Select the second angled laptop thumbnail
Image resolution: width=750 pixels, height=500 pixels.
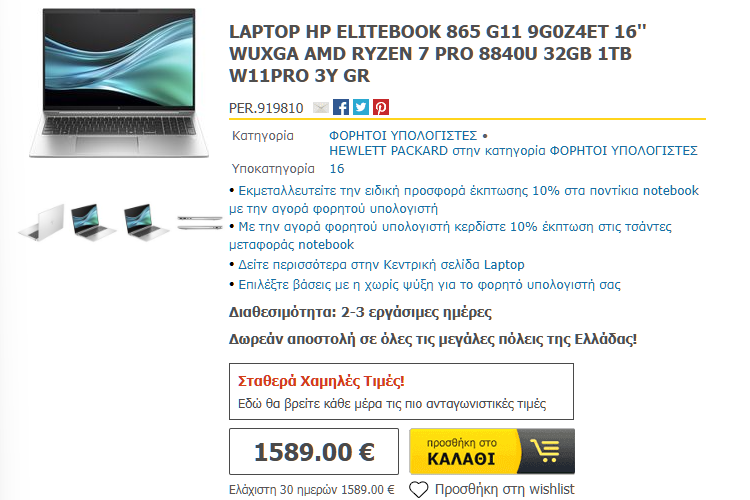click(94, 222)
